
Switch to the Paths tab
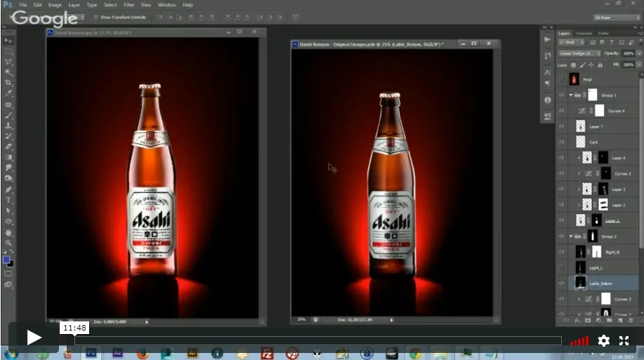click(603, 33)
